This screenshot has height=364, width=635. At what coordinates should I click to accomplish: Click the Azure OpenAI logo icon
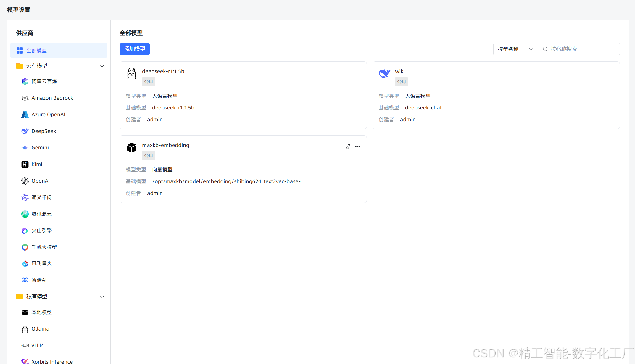(x=25, y=115)
